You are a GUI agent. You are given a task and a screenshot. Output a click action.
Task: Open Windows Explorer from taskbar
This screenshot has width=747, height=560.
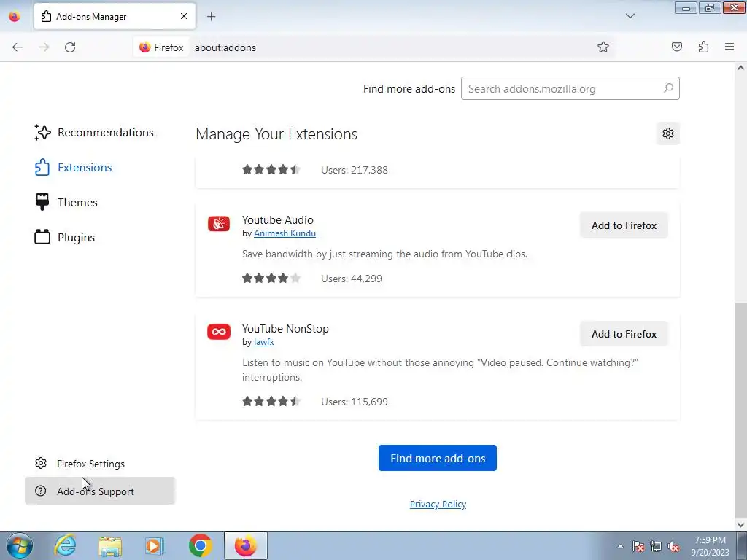click(110, 545)
